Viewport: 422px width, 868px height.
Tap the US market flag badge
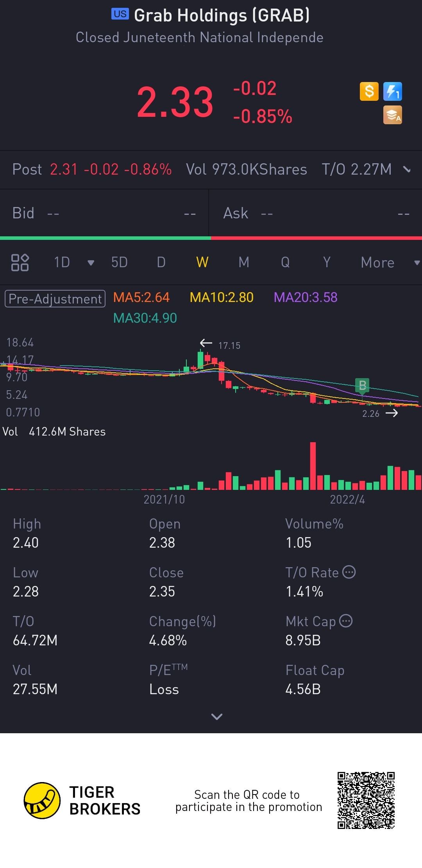120,14
